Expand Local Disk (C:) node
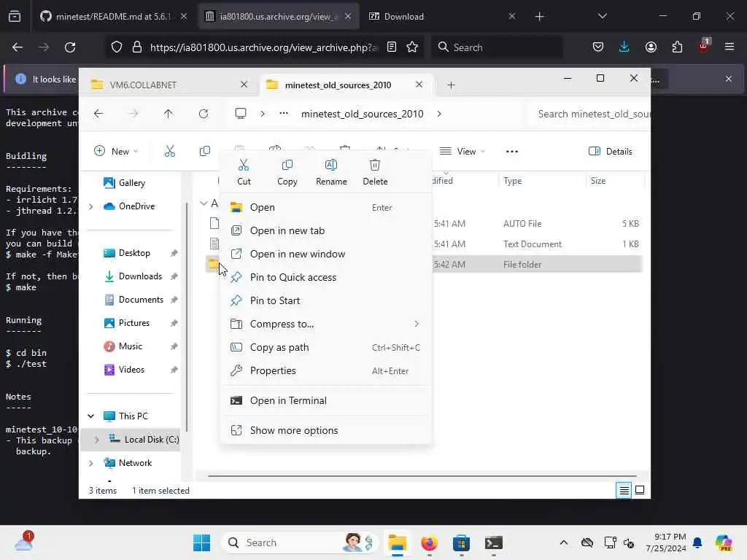 [x=96, y=439]
